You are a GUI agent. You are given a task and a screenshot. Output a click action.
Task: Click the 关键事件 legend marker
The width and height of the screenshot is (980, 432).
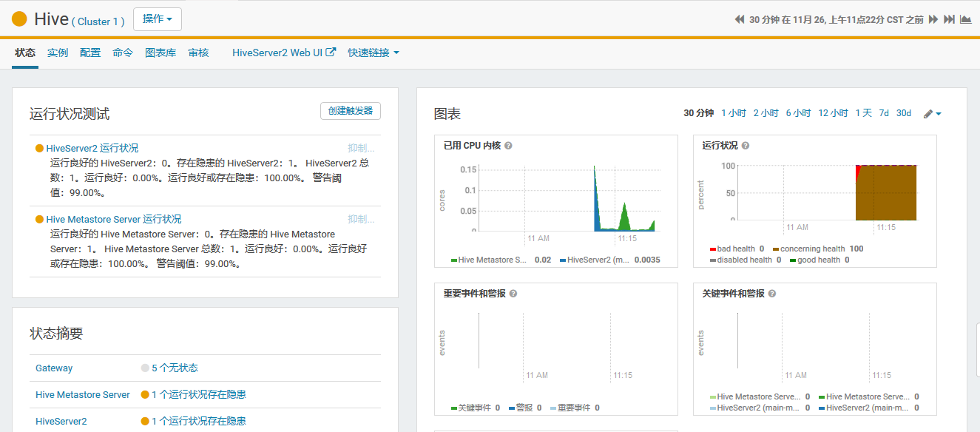[x=454, y=408]
